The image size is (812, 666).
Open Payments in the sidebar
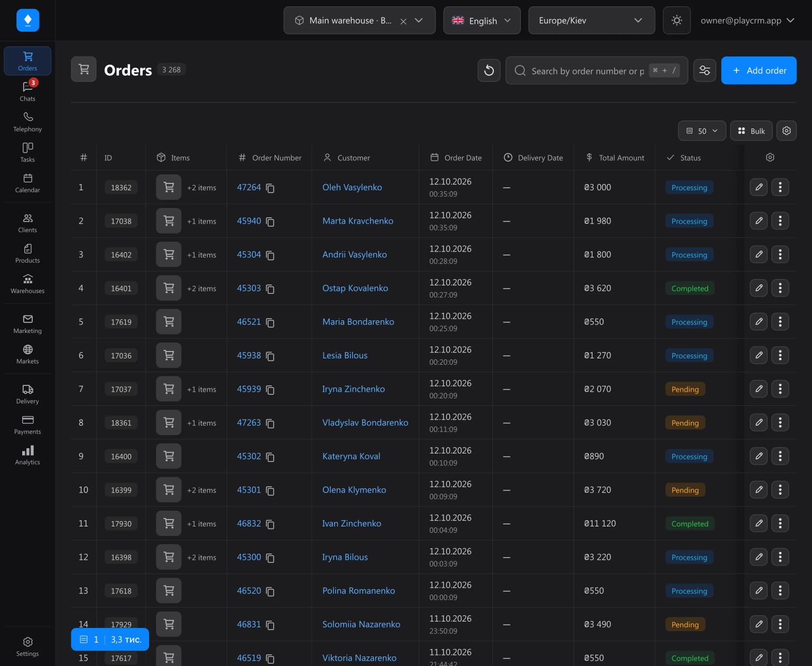(x=27, y=424)
